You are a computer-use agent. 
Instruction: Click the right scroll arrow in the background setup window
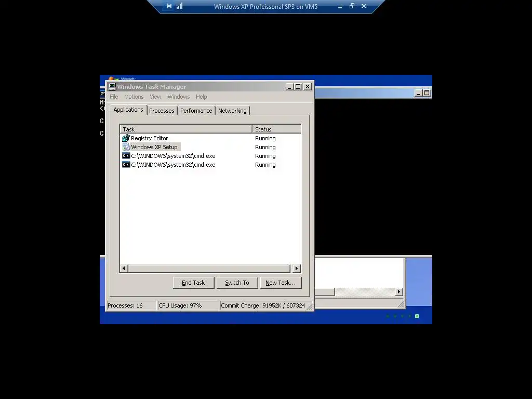[399, 292]
